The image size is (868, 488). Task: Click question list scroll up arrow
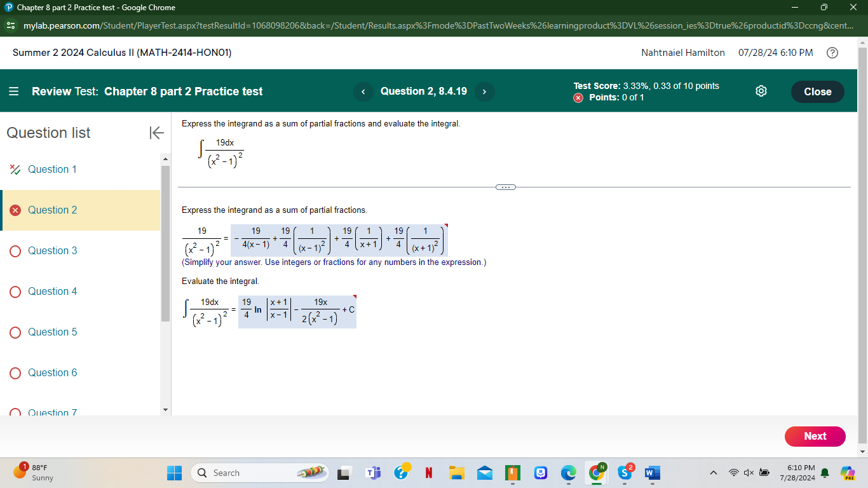coord(166,158)
